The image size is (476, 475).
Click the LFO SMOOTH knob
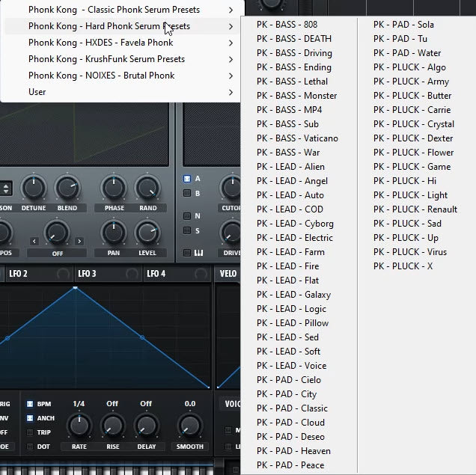190,426
